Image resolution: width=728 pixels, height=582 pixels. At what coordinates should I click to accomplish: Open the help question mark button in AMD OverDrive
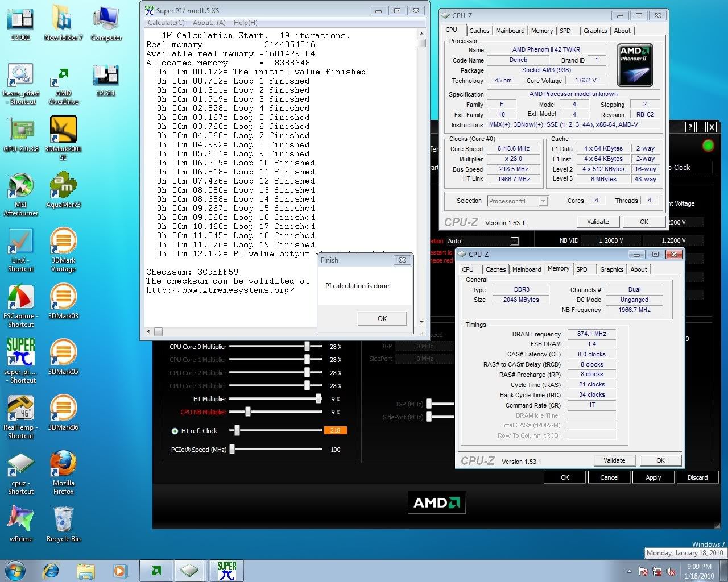[x=689, y=127]
